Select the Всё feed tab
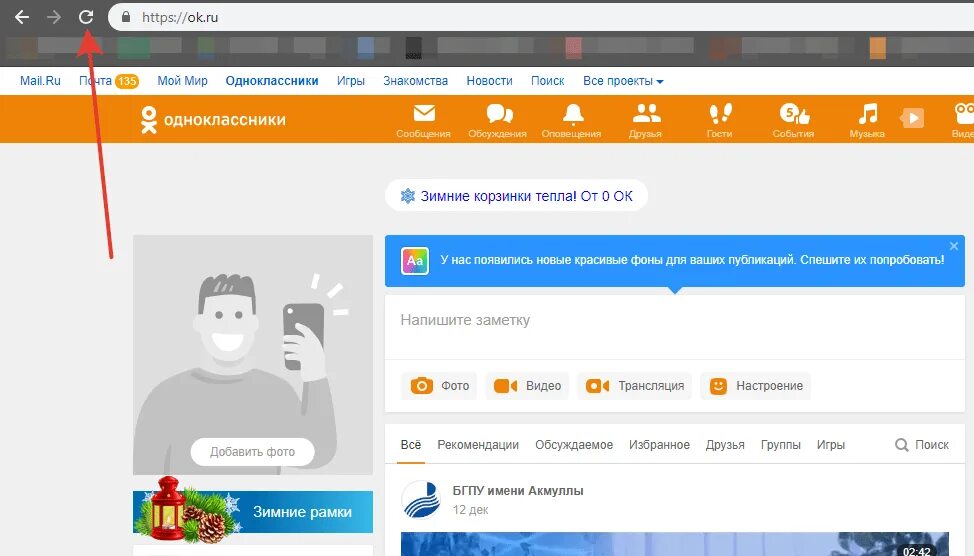Image resolution: width=974 pixels, height=556 pixels. (x=411, y=445)
